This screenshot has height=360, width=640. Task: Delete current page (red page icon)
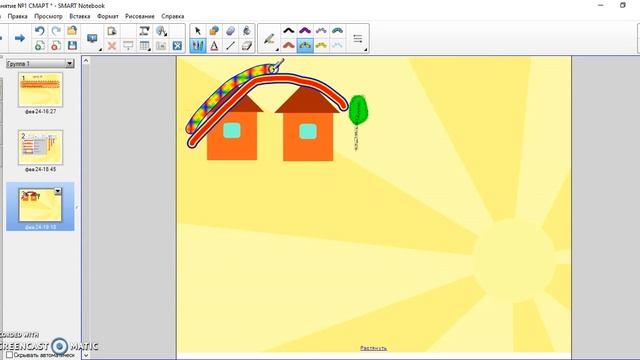[x=56, y=46]
